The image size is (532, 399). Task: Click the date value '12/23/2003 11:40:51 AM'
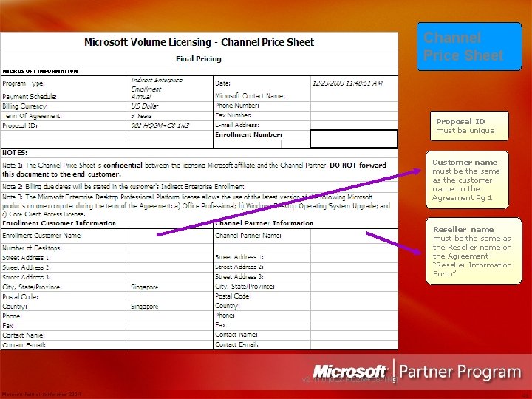[347, 83]
